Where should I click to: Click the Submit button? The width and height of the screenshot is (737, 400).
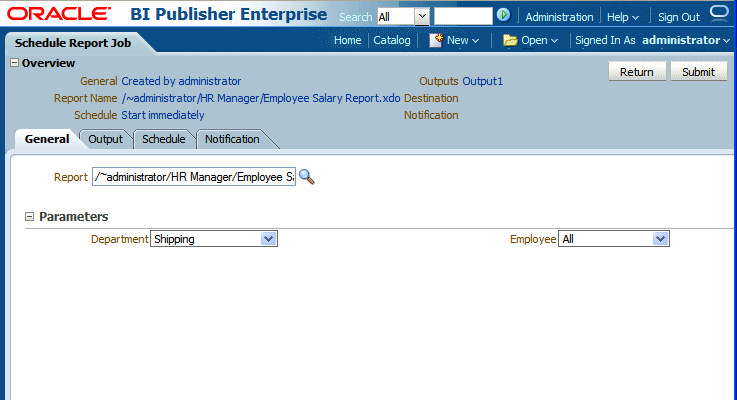click(698, 72)
